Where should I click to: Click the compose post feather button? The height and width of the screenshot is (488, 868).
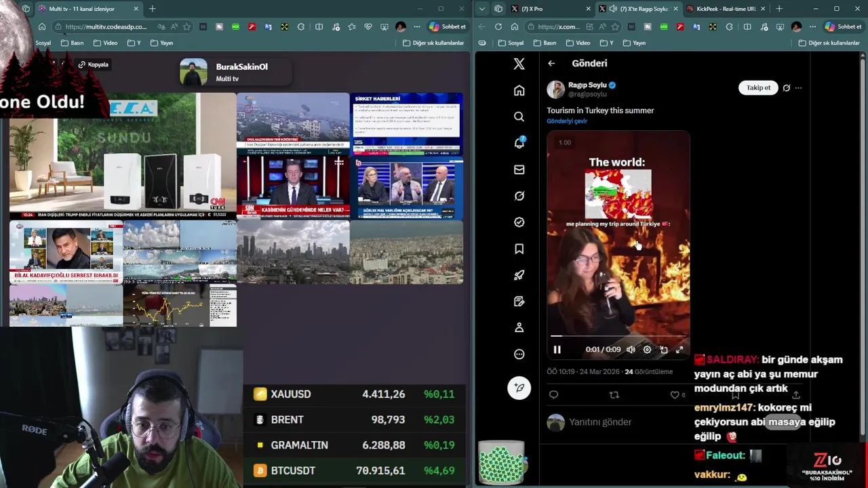click(519, 388)
